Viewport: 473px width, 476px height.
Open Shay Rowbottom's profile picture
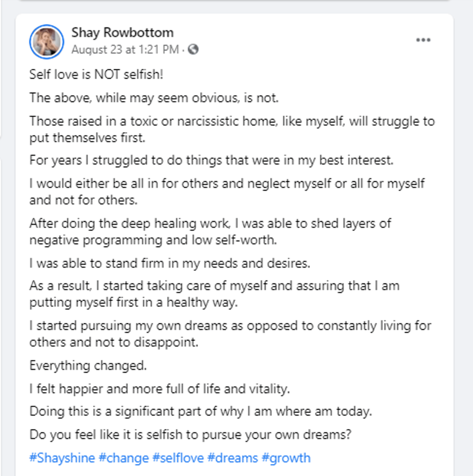(x=46, y=41)
